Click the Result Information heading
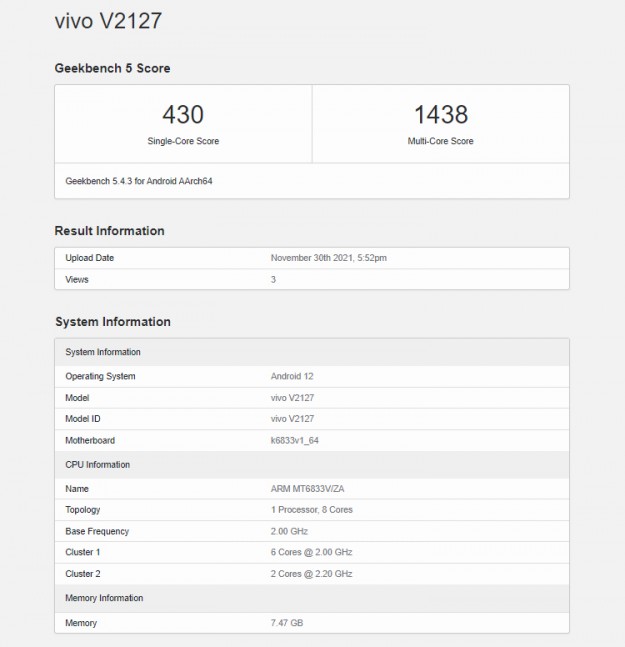The height and width of the screenshot is (647, 625). pos(109,231)
